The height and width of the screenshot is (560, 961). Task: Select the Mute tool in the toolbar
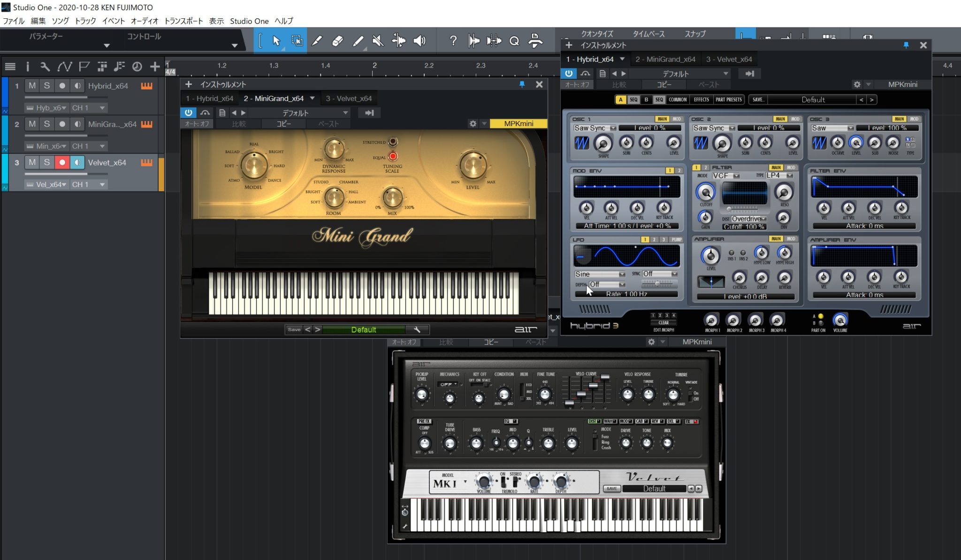378,41
